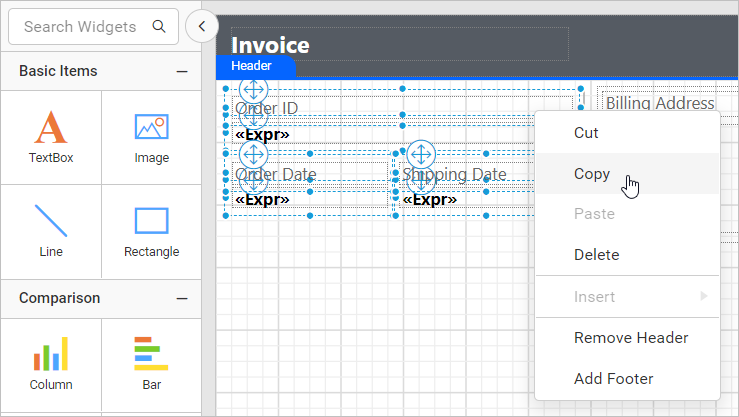Screen dimensions: 739x417
Task: Select Delete in the context menu
Action: point(596,255)
